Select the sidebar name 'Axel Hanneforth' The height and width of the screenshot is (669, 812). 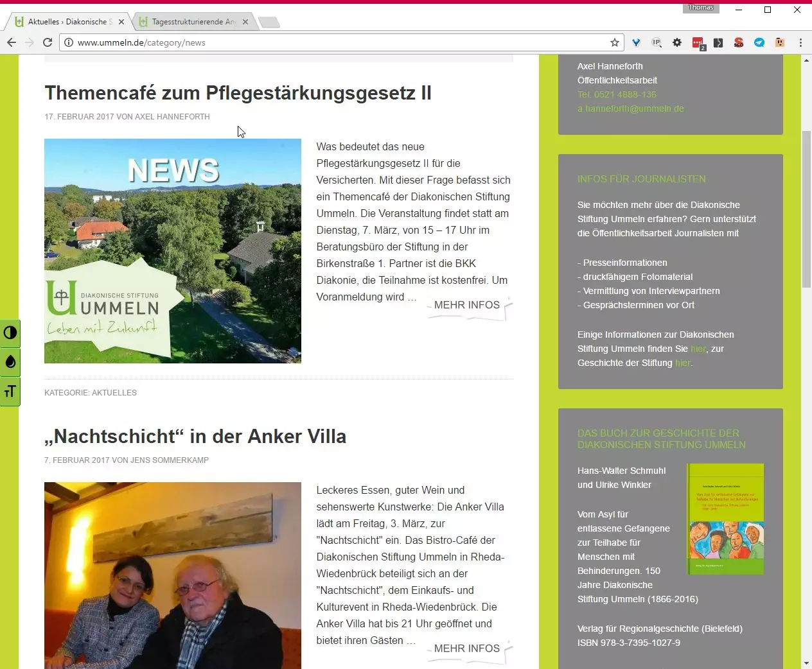coord(610,66)
